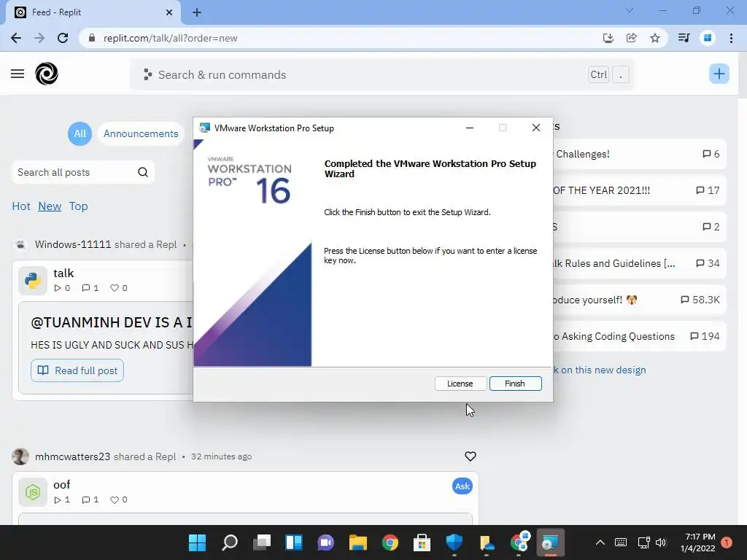747x560 pixels.
Task: Open Windows Security shield on taskbar
Action: pyautogui.click(x=454, y=542)
